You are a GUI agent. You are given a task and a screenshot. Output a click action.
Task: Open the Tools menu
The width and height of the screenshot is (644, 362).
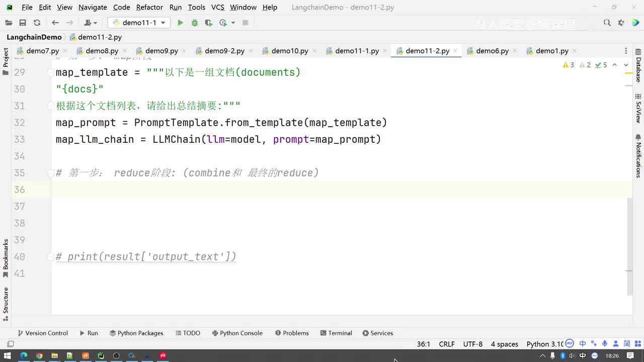pyautogui.click(x=196, y=7)
